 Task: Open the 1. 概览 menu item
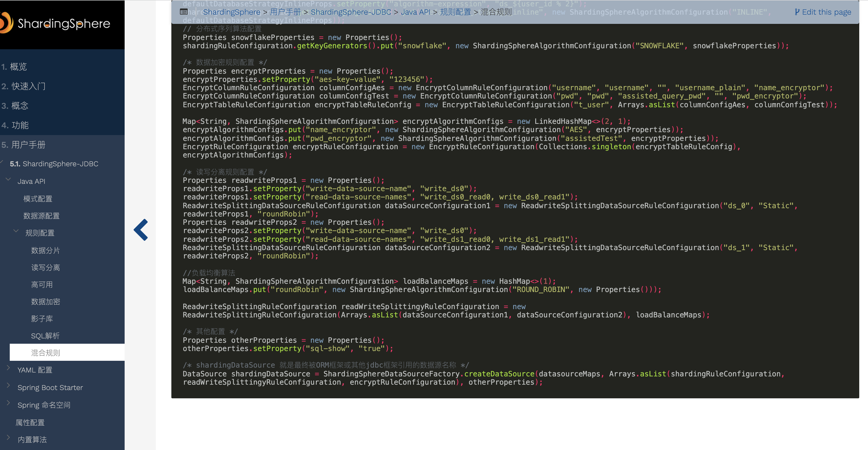point(14,67)
